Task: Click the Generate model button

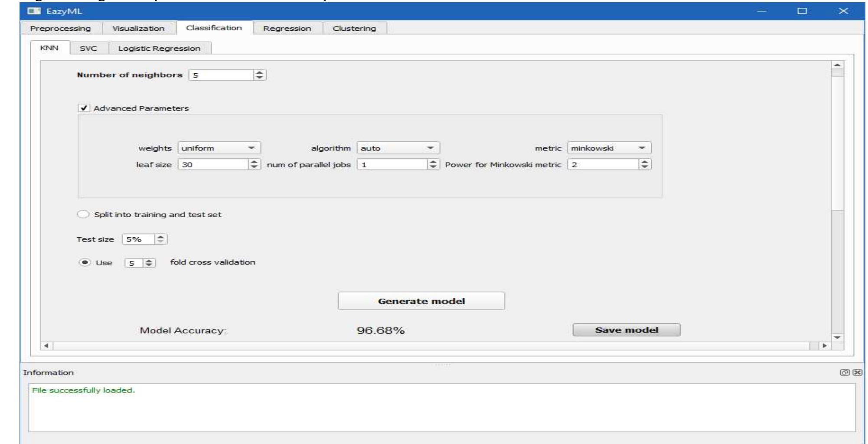Action: [421, 301]
